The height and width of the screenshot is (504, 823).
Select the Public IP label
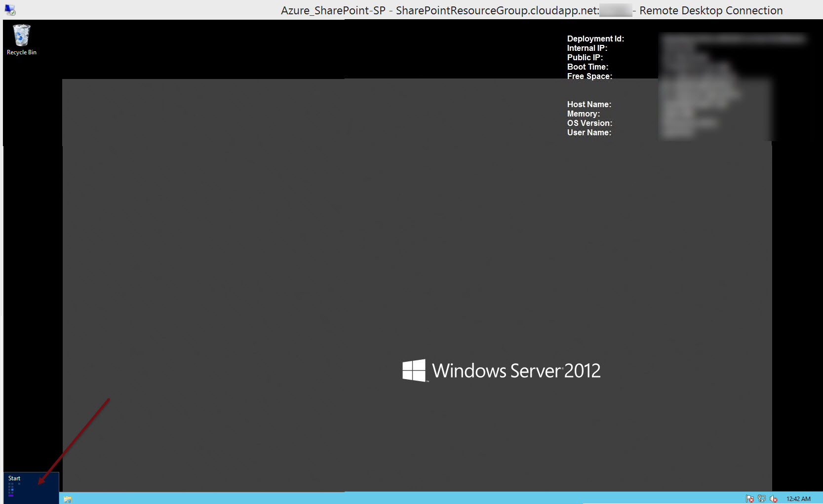tap(585, 57)
